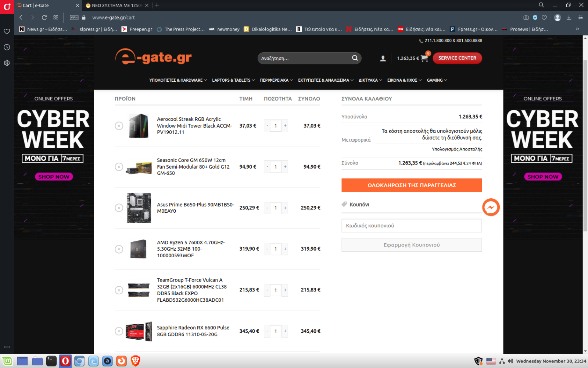Viewport: 588px width, 368px height.
Task: Open a new browser tab
Action: pyautogui.click(x=157, y=5)
